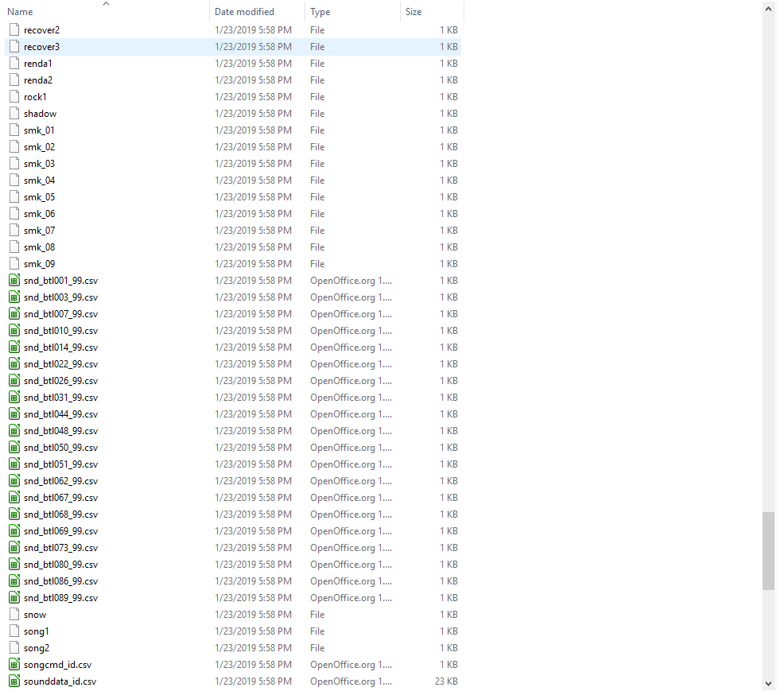Click the file icon for smk_01

click(14, 130)
